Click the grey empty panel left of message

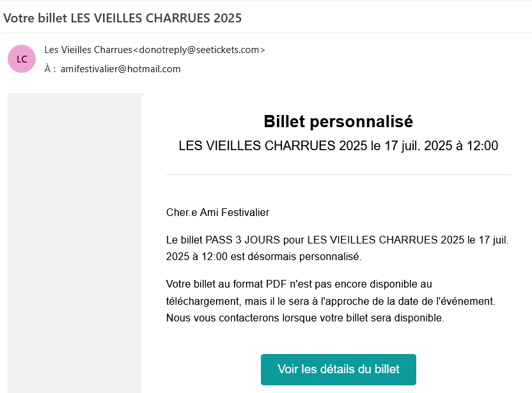(x=74, y=243)
